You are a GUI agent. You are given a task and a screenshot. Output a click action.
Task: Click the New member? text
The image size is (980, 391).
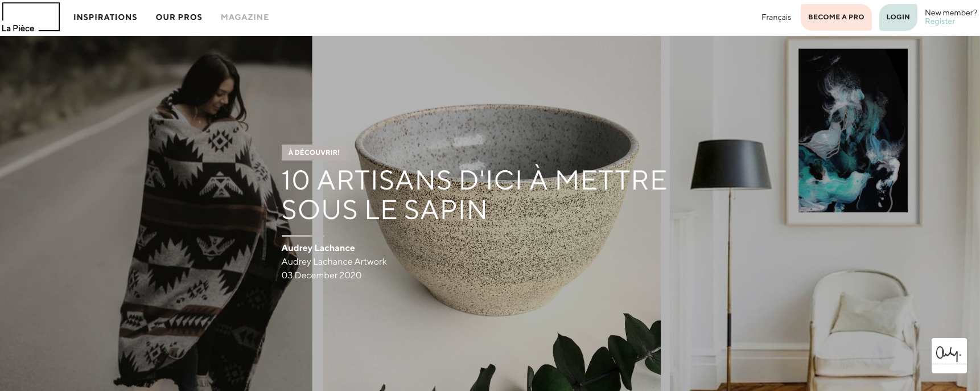click(x=950, y=13)
